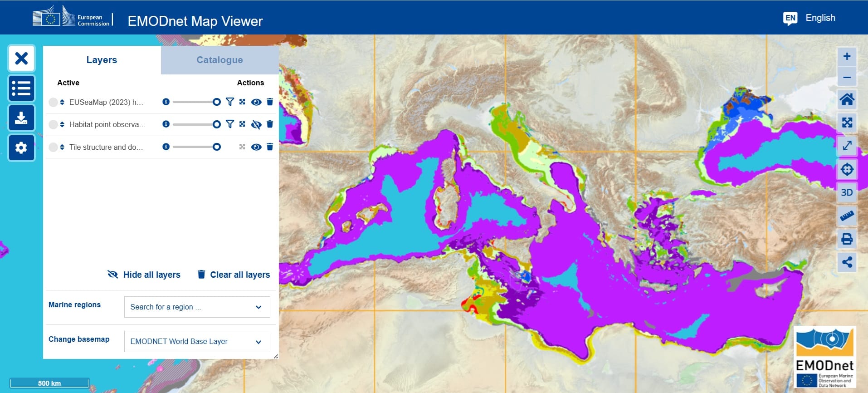Hide the Tile structure layer

tap(256, 147)
